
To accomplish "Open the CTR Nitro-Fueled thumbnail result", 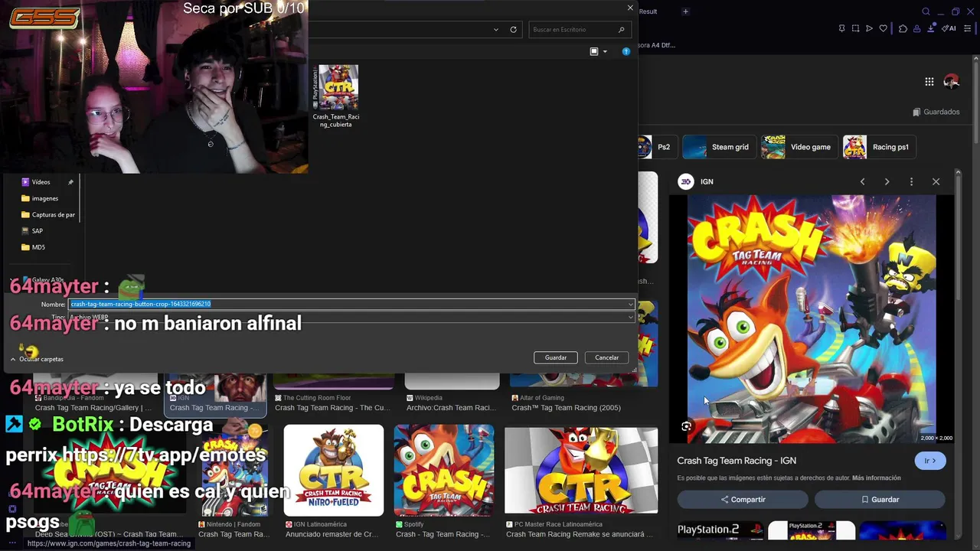I will (334, 471).
